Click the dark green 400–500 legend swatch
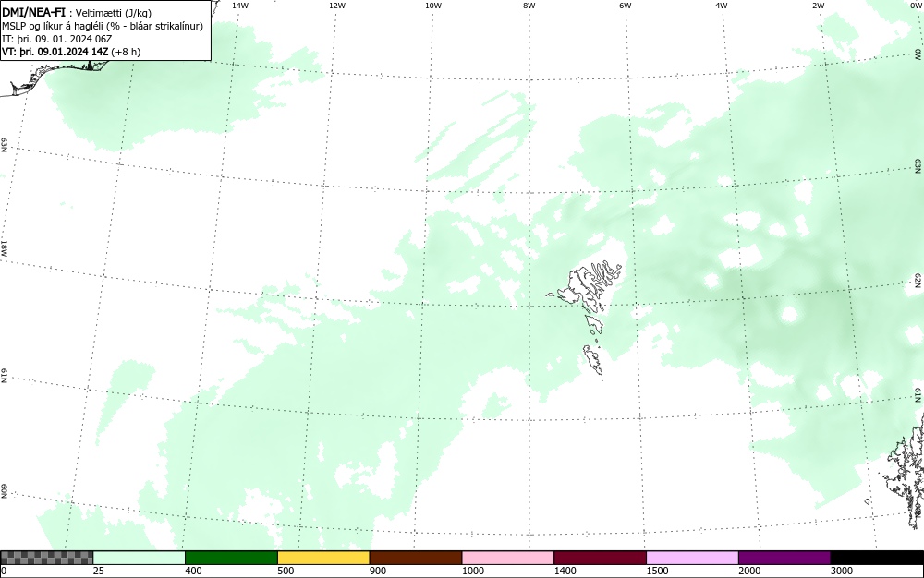 pos(232,558)
